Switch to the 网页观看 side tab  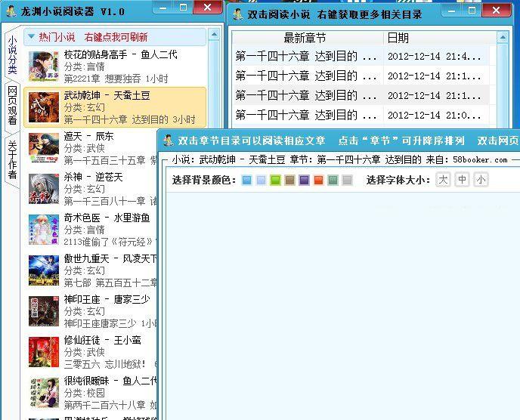pos(12,106)
